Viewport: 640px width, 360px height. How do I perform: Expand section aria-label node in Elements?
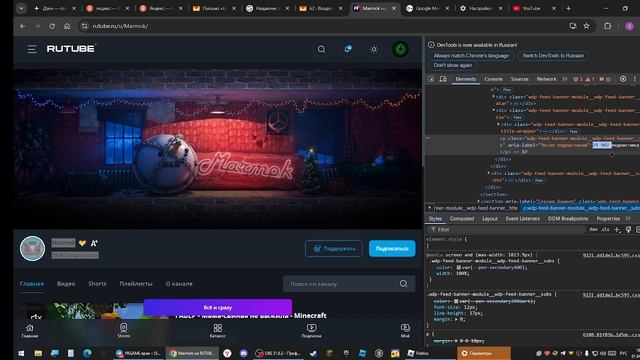tap(478, 201)
